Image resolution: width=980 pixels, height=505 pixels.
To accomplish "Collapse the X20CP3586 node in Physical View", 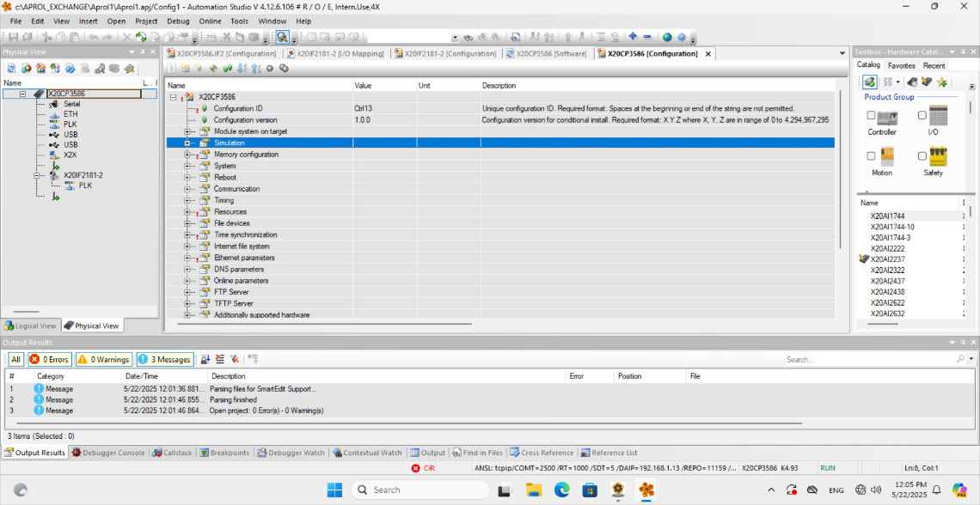I will [x=22, y=94].
